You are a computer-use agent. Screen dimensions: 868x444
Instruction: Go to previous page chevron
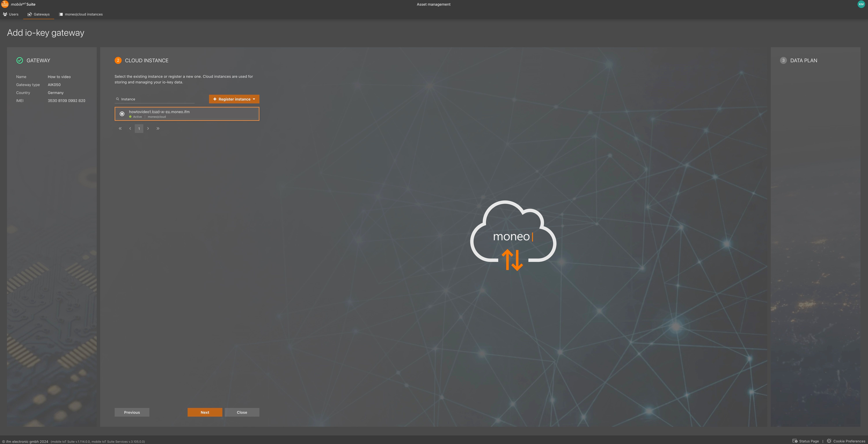pos(130,128)
